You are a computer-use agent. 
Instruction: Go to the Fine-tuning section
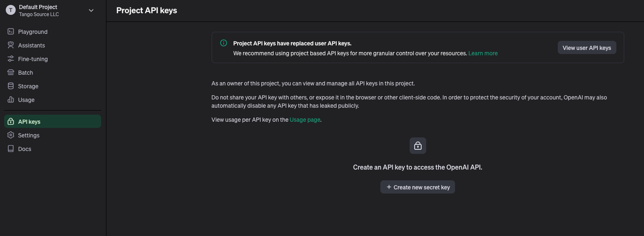[52, 59]
